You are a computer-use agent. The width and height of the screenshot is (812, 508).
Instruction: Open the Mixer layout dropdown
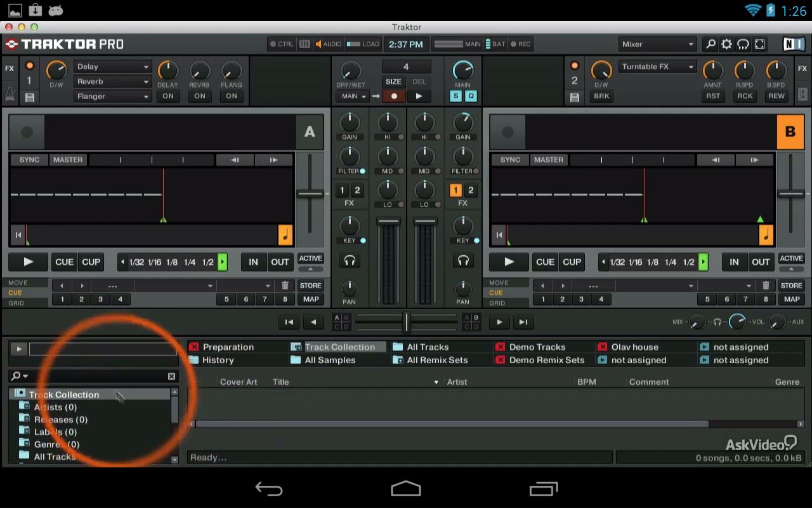point(658,44)
